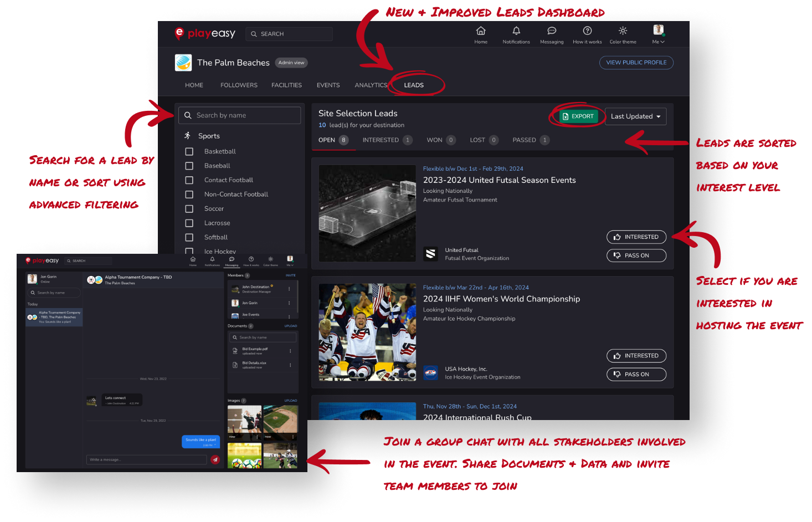Click The Palm Beaches profile logo
The width and height of the screenshot is (812, 522).
pos(183,62)
